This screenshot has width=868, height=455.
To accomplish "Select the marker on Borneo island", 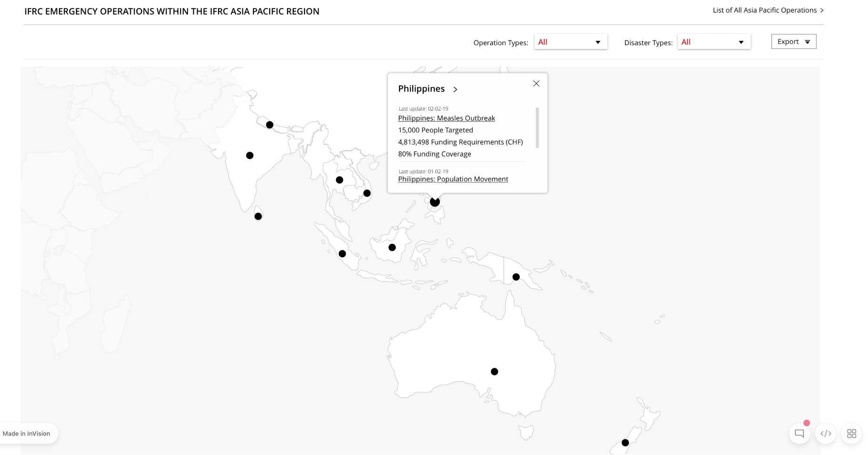I will point(392,247).
